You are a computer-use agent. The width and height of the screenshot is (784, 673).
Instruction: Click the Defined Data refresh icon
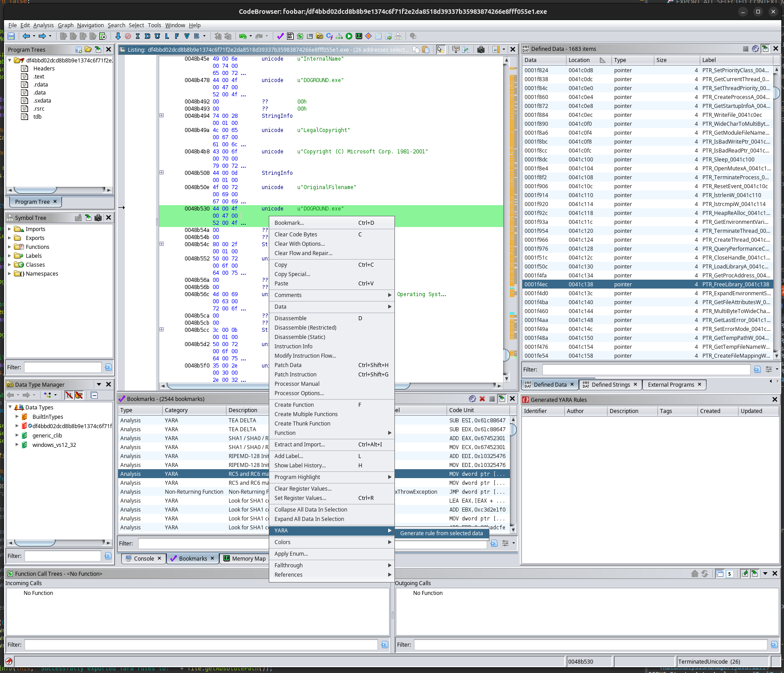(755, 49)
